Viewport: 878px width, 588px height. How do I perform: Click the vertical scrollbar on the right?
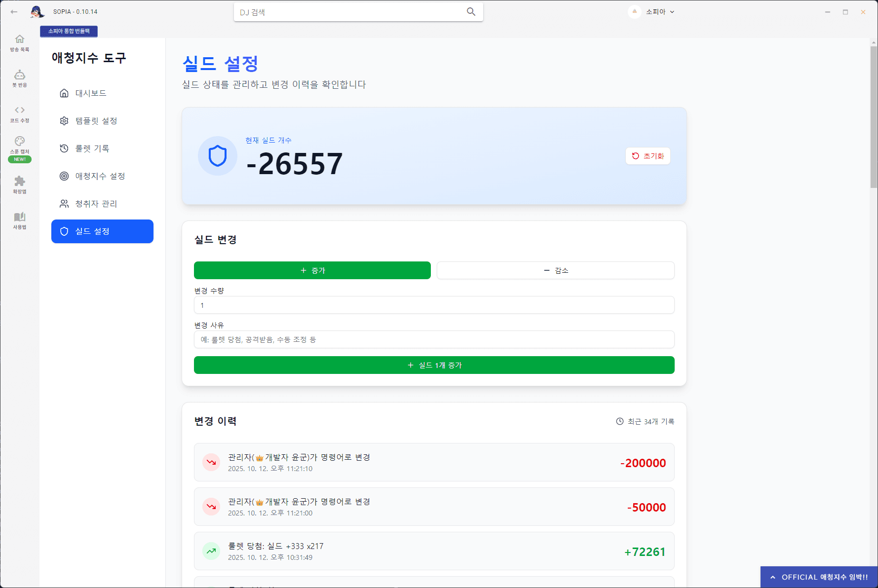[x=874, y=118]
